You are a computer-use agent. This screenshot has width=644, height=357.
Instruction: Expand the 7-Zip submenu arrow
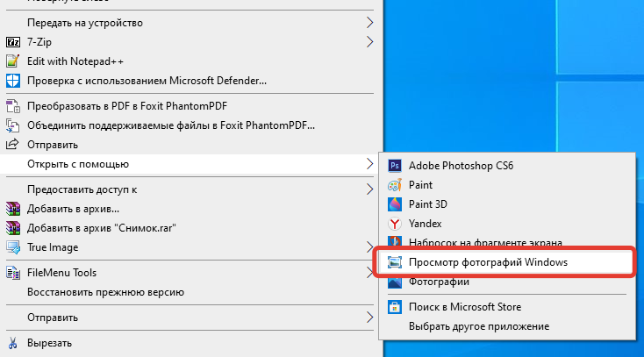(369, 41)
